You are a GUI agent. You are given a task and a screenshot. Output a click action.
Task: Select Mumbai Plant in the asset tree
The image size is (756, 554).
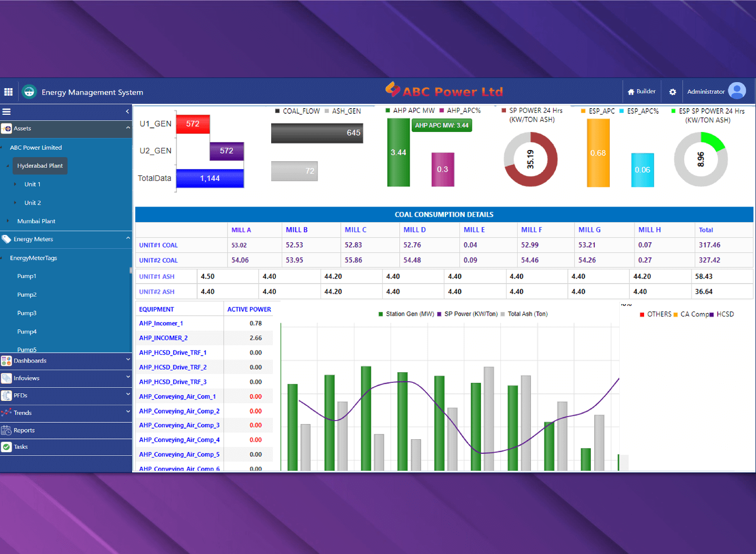pos(36,221)
